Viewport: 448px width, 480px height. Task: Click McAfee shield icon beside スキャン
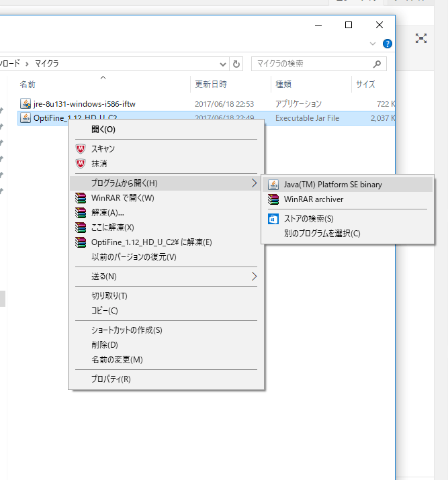(x=81, y=149)
